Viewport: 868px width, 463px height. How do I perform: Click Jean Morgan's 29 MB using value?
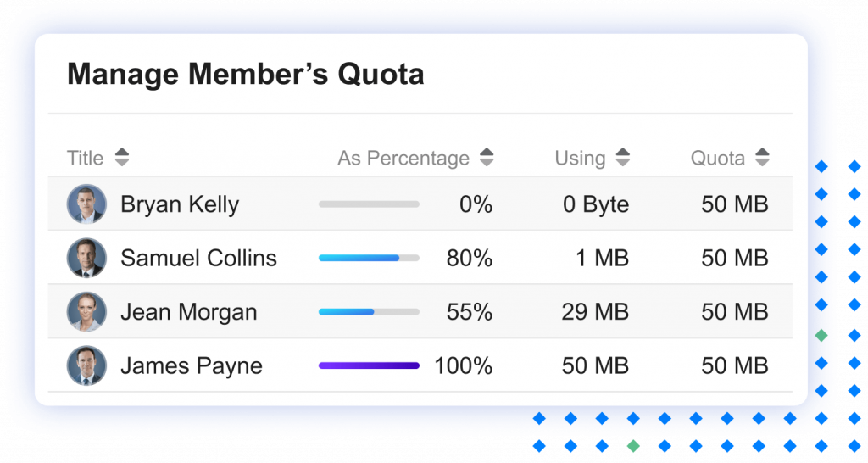pos(595,312)
